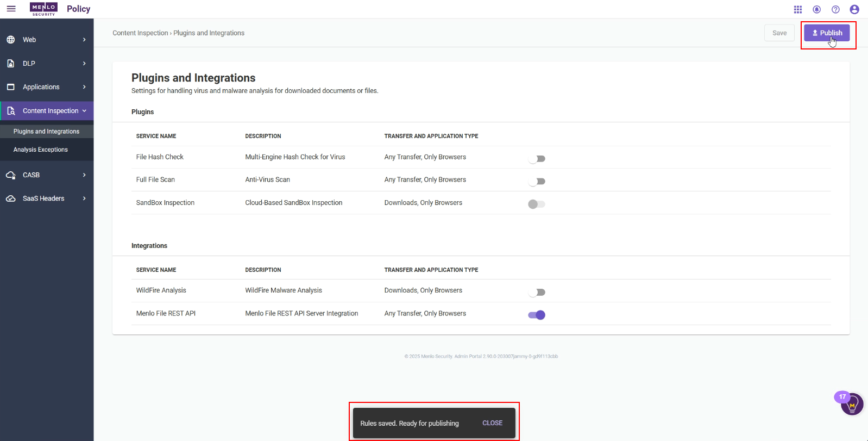
Task: Open the user account profile icon
Action: click(x=854, y=9)
